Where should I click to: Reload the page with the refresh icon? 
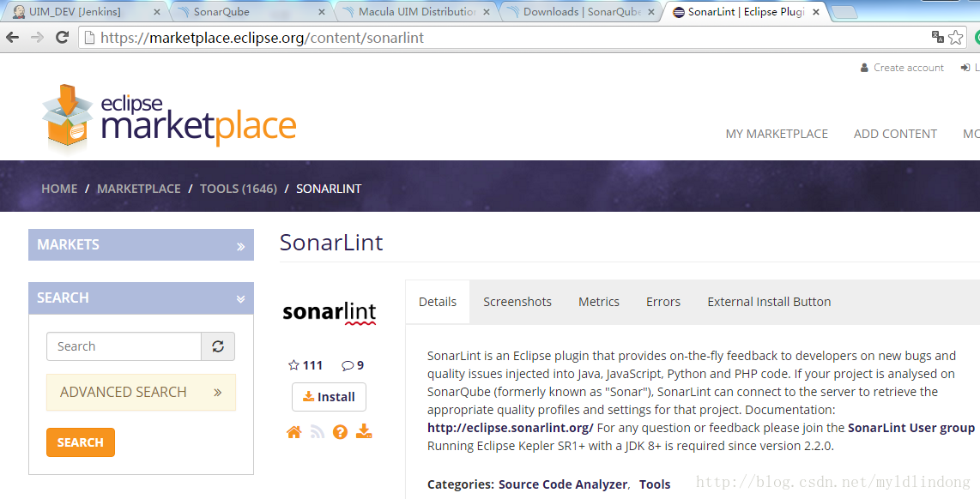coord(62,38)
